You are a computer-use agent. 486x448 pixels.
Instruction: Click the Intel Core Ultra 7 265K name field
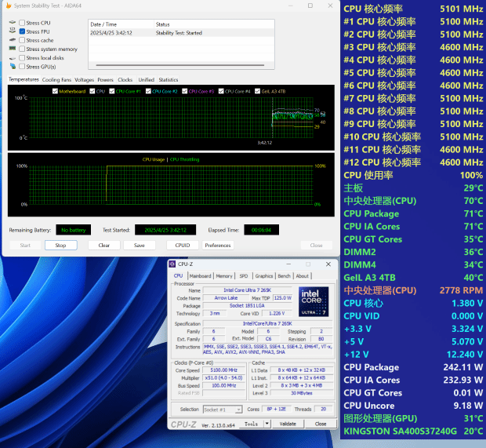[x=248, y=290]
